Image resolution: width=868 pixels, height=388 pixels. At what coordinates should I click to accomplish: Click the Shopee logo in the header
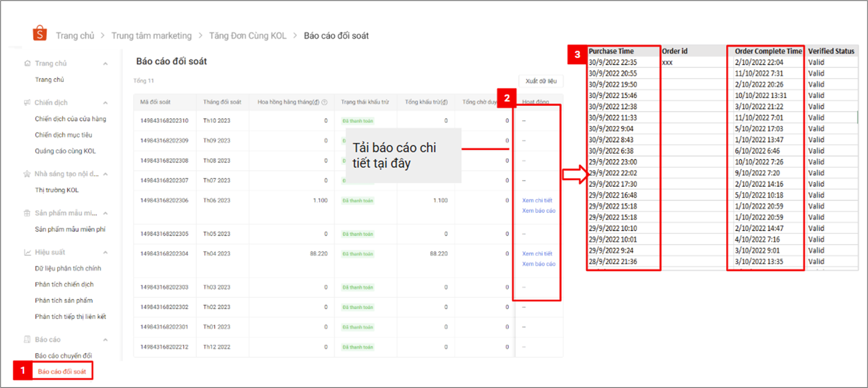(40, 33)
